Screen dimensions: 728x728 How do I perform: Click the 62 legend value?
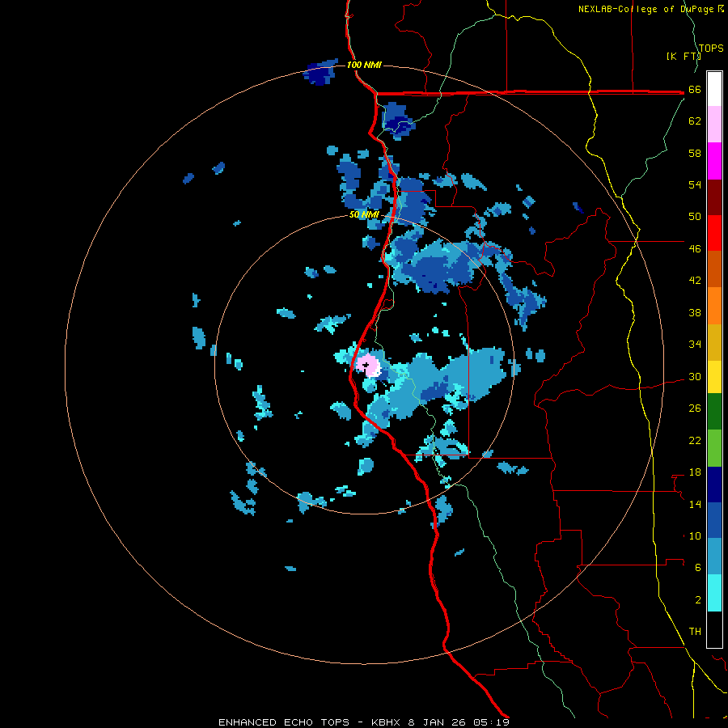[695, 121]
